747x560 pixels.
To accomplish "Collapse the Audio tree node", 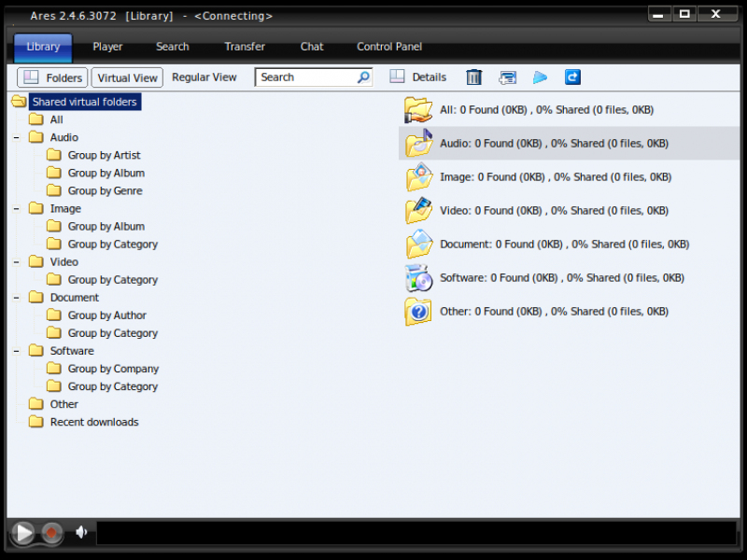I will coord(16,138).
